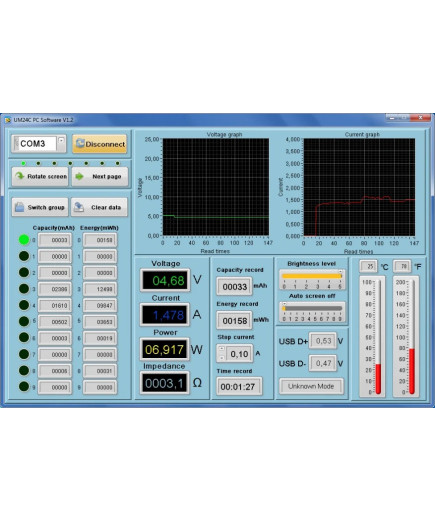Click the Celsius temperature thermometer gauge
The height and width of the screenshot is (521, 435).
(372, 337)
